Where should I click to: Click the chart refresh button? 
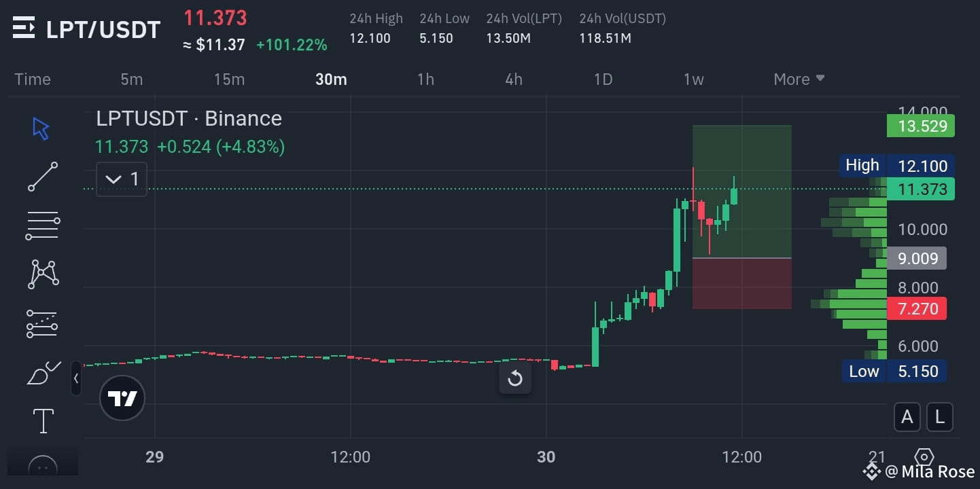click(x=515, y=378)
